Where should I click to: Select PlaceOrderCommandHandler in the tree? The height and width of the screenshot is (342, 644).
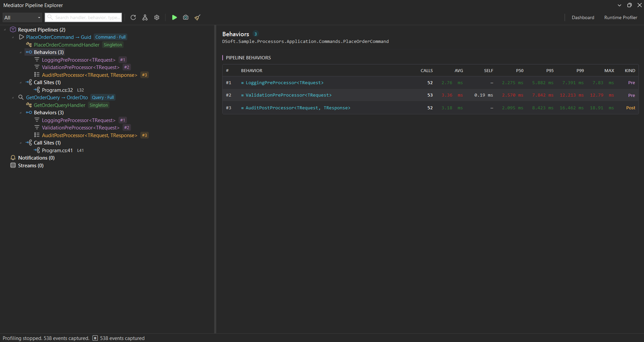[x=66, y=45]
